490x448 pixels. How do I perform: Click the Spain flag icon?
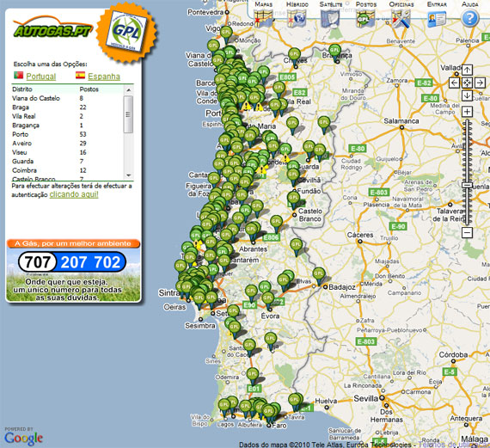[x=80, y=75]
